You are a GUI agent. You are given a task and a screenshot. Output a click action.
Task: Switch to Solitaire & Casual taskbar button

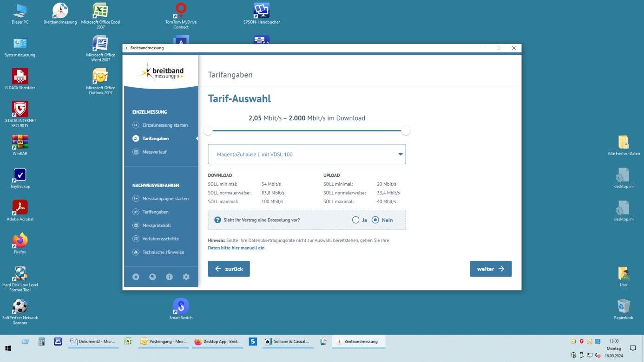point(288,342)
